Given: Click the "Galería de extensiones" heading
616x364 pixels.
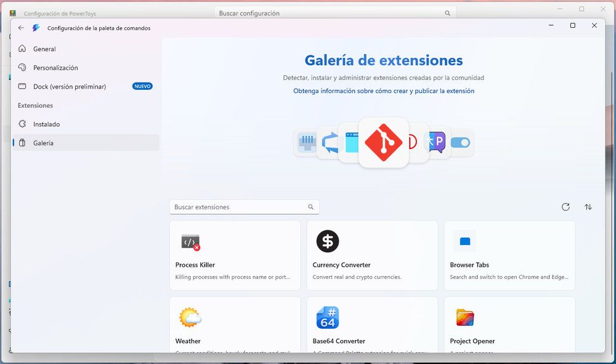Looking at the screenshot, I should [383, 60].
